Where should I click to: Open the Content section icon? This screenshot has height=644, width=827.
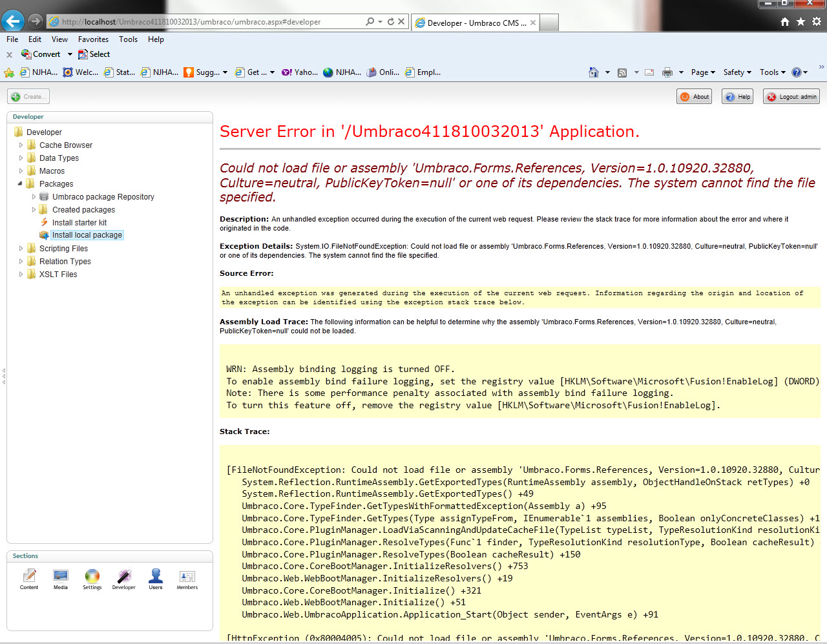[29, 579]
